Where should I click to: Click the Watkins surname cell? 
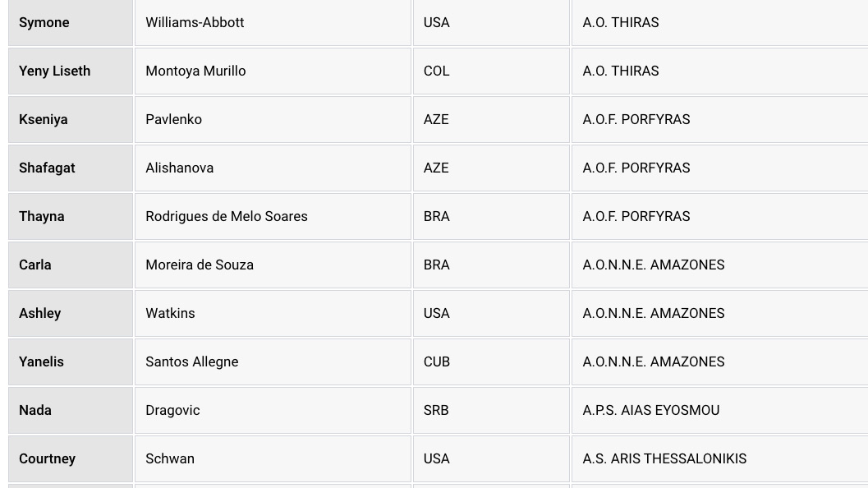273,314
